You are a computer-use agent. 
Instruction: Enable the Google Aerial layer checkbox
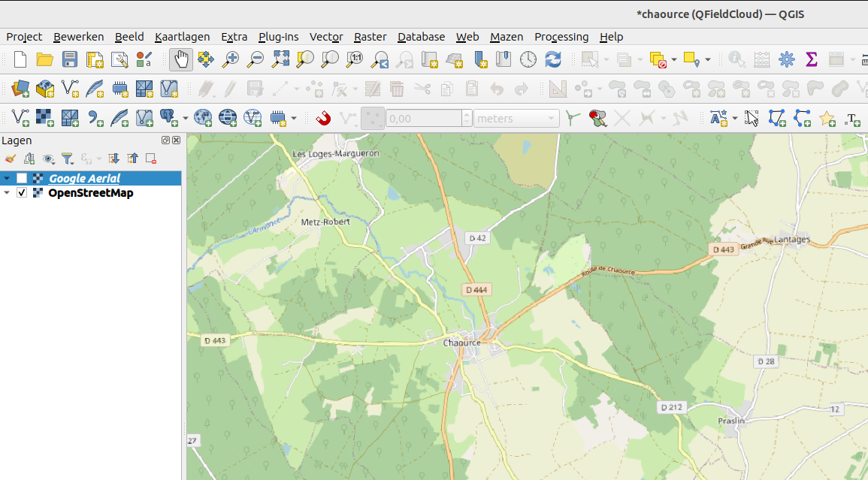(22, 178)
